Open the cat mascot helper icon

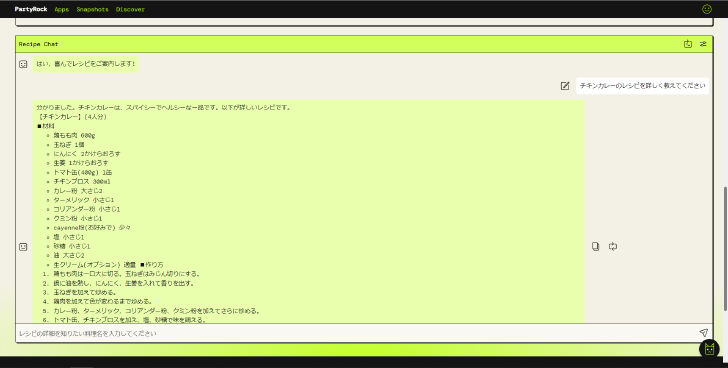[709, 349]
